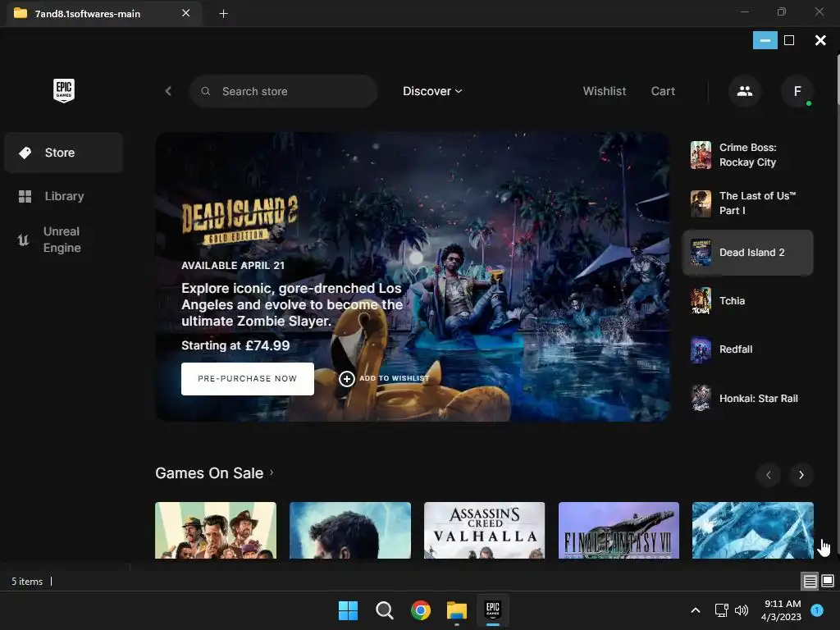Select The Last of Us Part I entry
Viewport: 840px width, 630px height.
click(748, 203)
